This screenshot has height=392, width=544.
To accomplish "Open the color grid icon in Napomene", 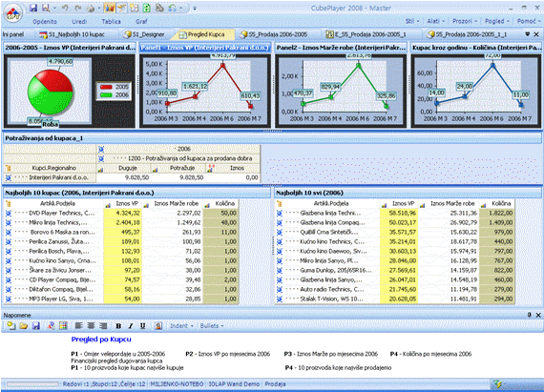I will click(x=63, y=325).
